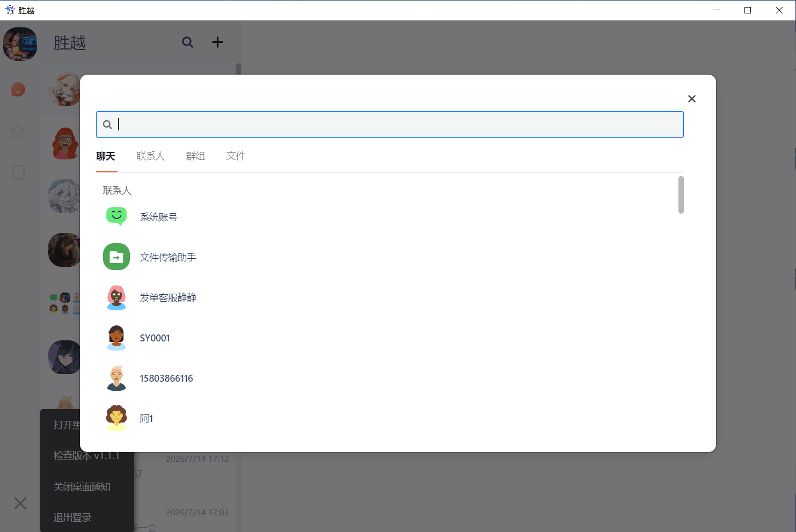Click the curly-haired avatar of 阿1

click(x=116, y=418)
